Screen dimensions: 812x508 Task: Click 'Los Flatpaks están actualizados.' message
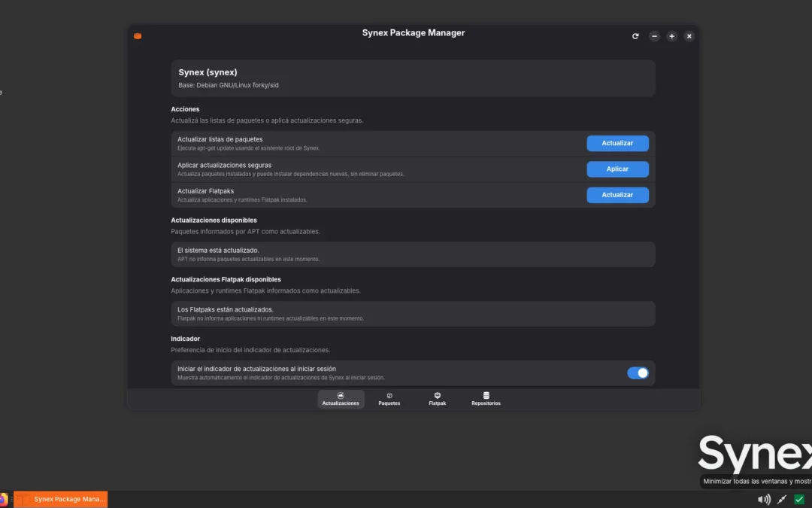pos(226,309)
